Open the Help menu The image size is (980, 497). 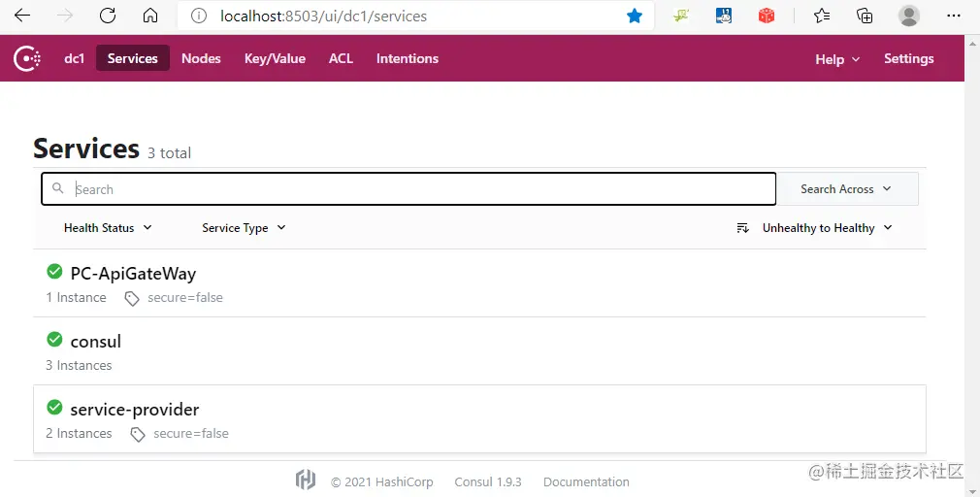pyautogui.click(x=837, y=59)
